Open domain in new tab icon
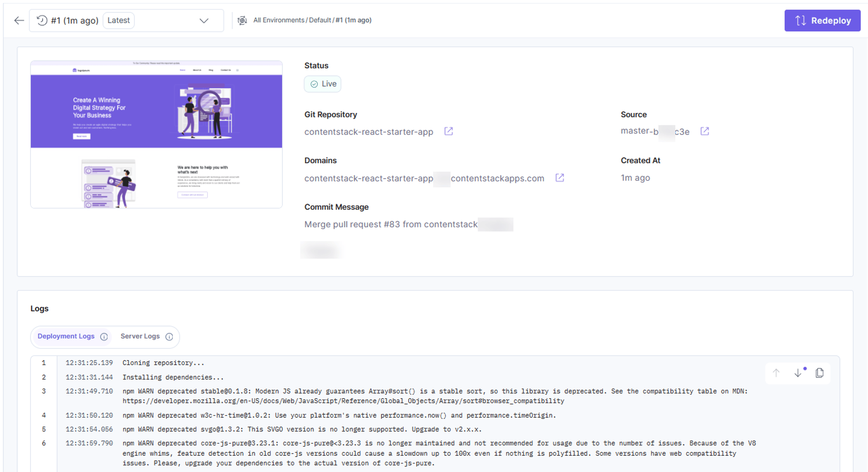Image resolution: width=868 pixels, height=472 pixels. pyautogui.click(x=560, y=178)
